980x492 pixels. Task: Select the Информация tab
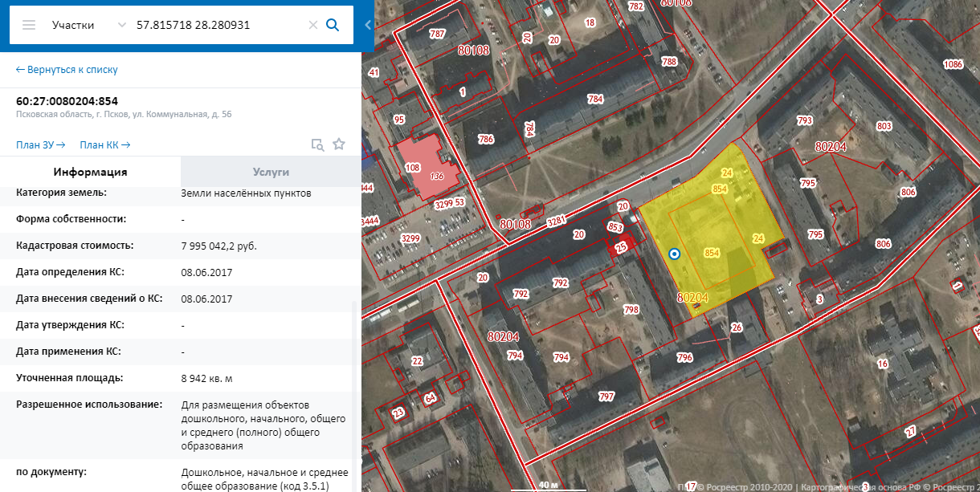[x=90, y=172]
